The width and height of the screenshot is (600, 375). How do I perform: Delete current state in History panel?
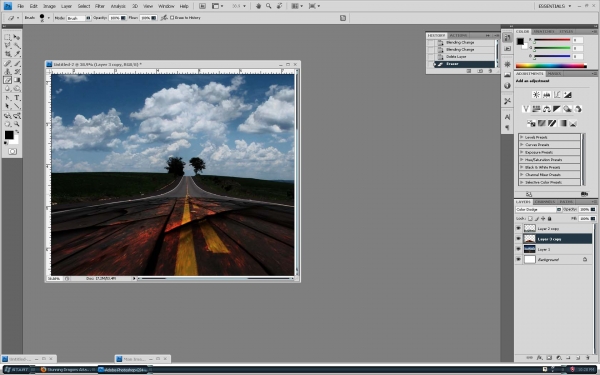click(490, 71)
